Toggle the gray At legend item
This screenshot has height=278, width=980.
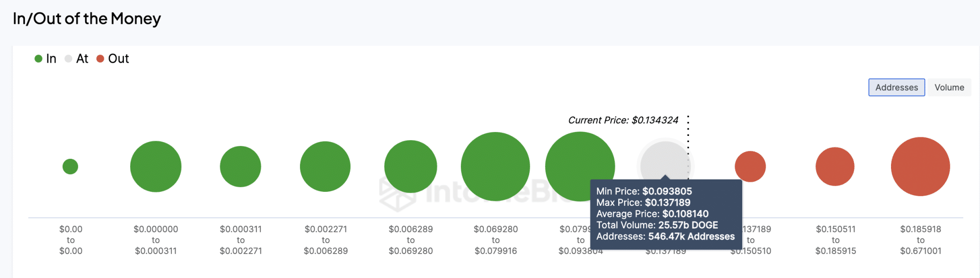tap(77, 59)
